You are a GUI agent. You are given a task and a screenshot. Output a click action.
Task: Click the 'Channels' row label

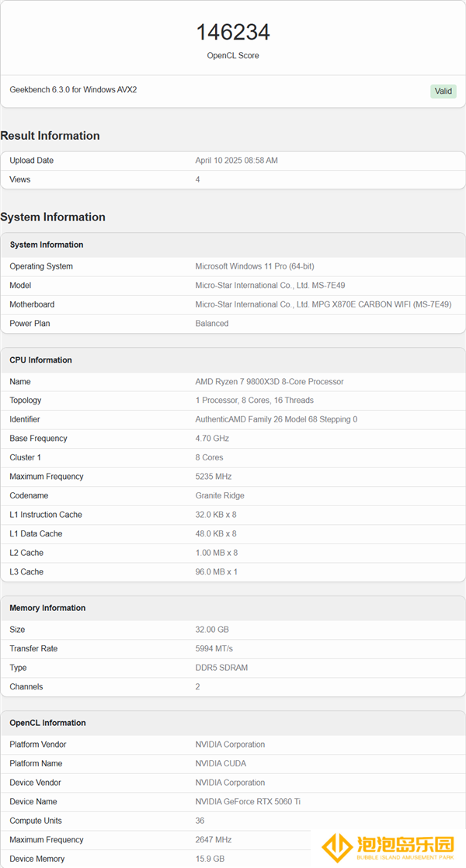pos(26,686)
